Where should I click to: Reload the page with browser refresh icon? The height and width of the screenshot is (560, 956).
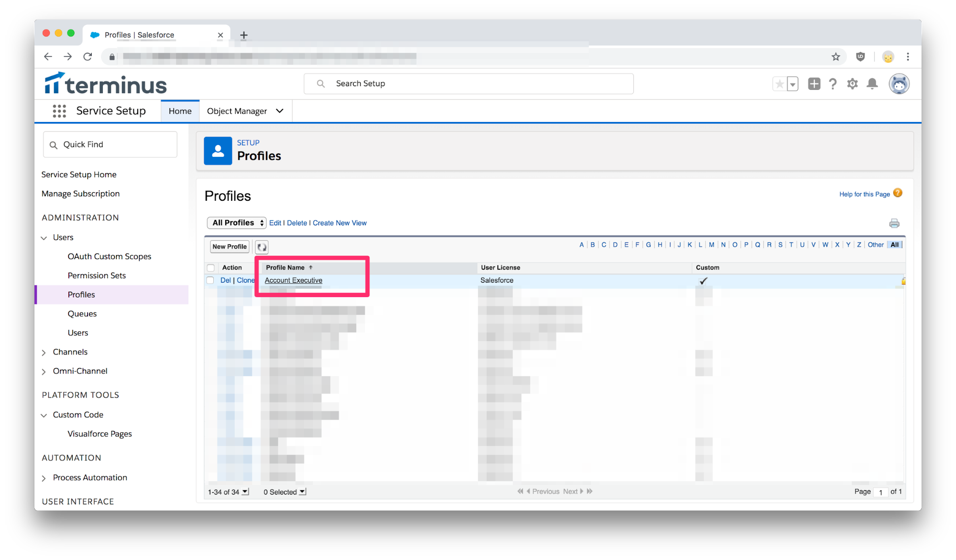coord(88,56)
